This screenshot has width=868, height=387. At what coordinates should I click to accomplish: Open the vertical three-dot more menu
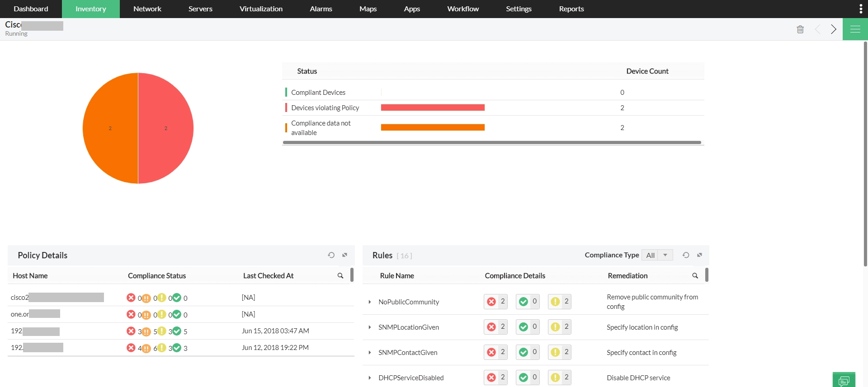point(860,9)
